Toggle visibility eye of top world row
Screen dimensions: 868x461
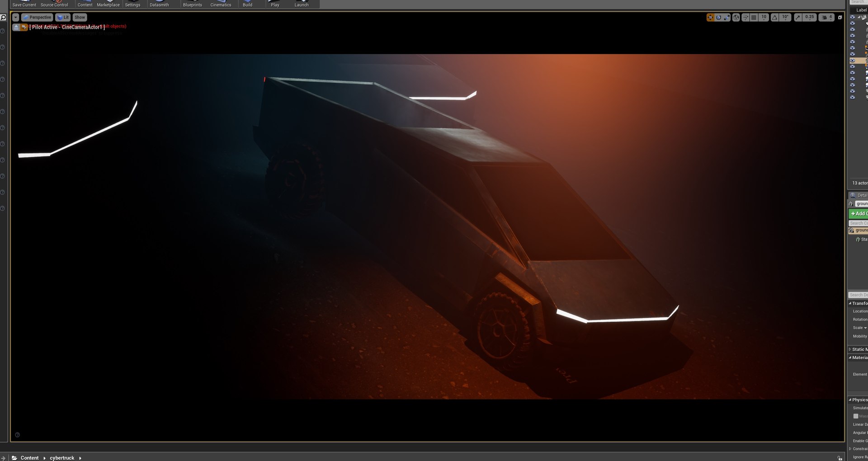click(x=853, y=17)
